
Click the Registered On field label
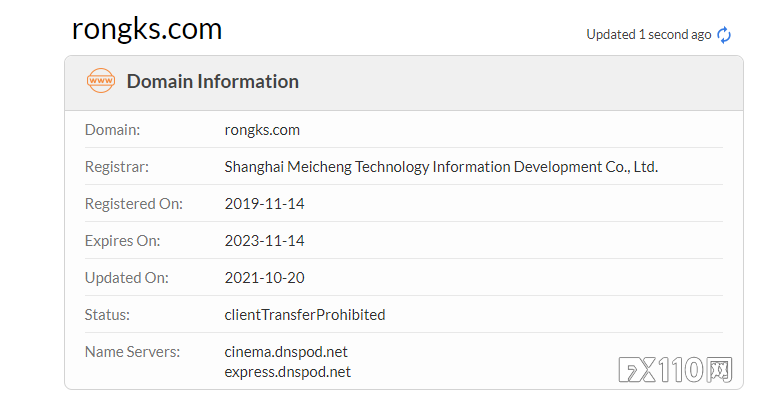[134, 204]
